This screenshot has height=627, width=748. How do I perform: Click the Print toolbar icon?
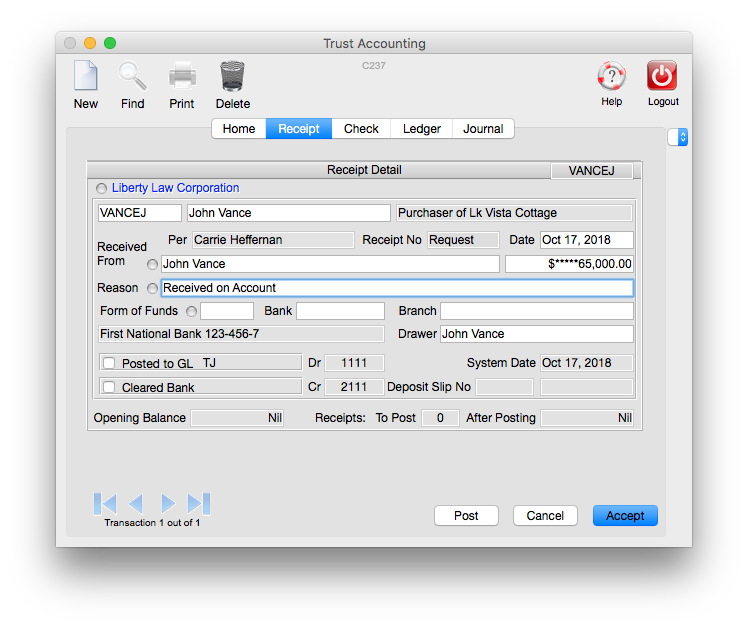pyautogui.click(x=181, y=77)
